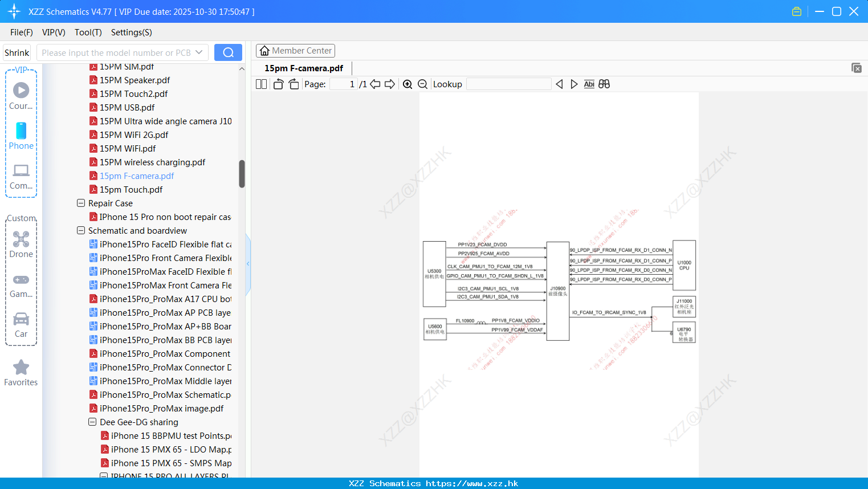Open 15PM Touch2.pdf

point(129,93)
